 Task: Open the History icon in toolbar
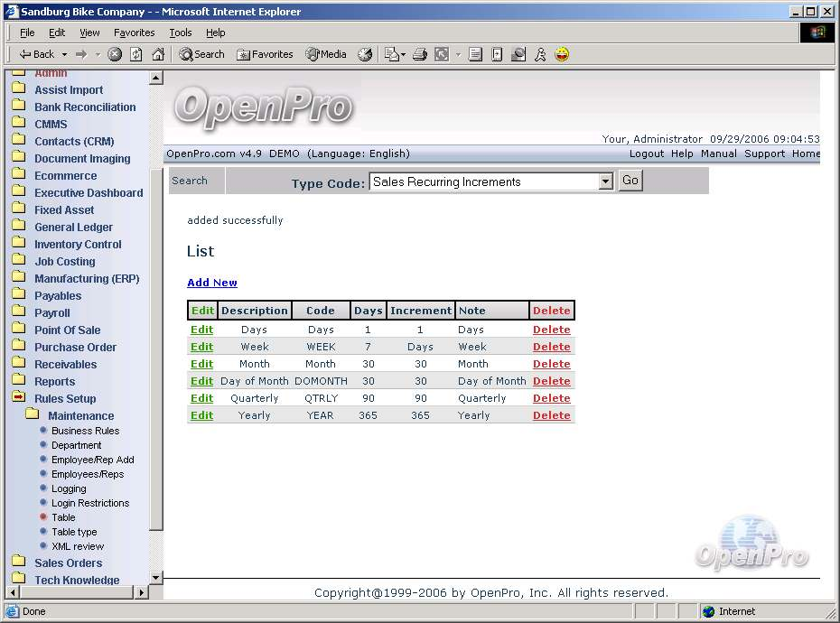365,54
